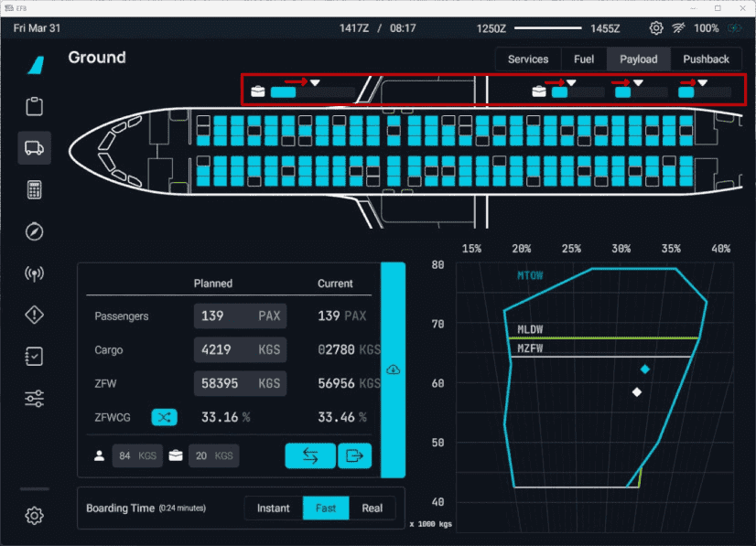Select Real boarding time
Screen dimensions: 756x546
pos(372,509)
